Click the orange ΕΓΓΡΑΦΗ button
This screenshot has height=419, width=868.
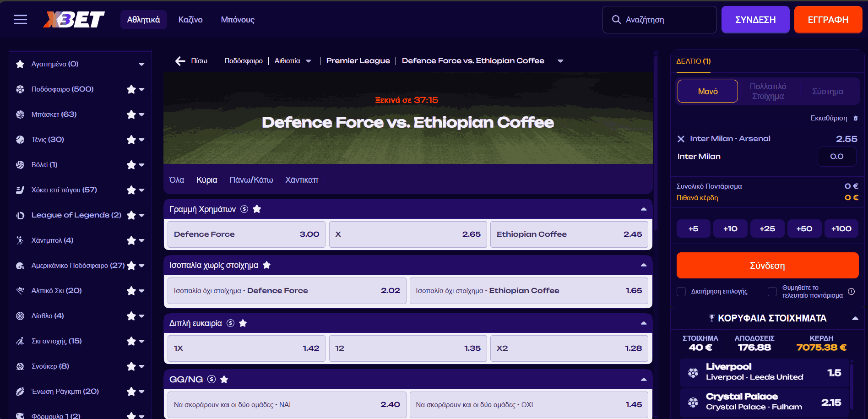[x=828, y=20]
